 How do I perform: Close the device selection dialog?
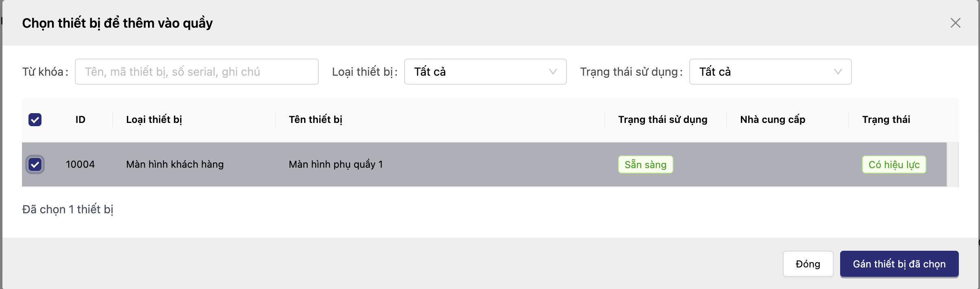tap(955, 23)
